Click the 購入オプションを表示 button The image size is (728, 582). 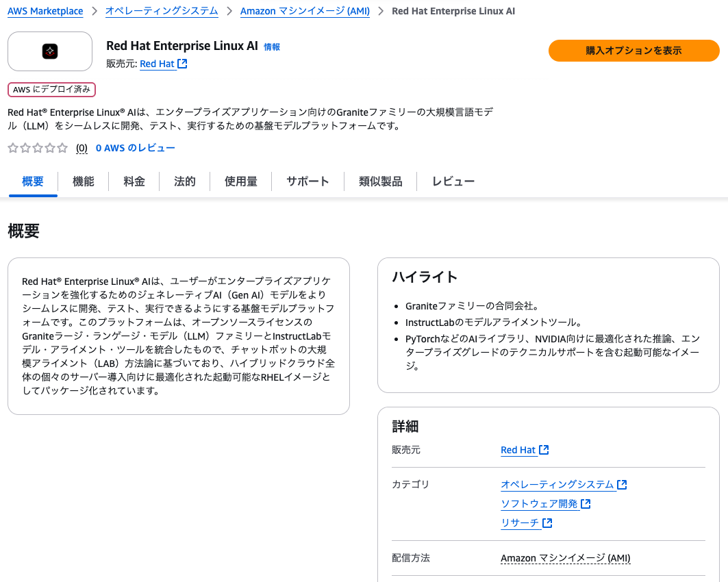[x=633, y=51]
